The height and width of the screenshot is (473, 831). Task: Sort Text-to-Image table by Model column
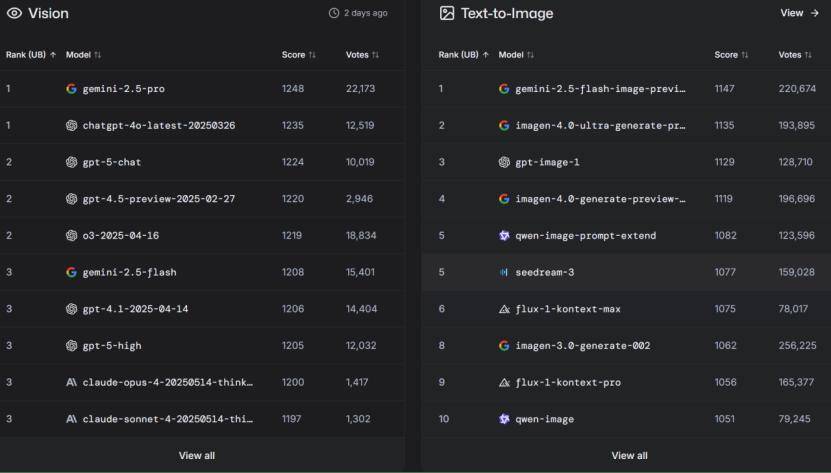click(515, 55)
